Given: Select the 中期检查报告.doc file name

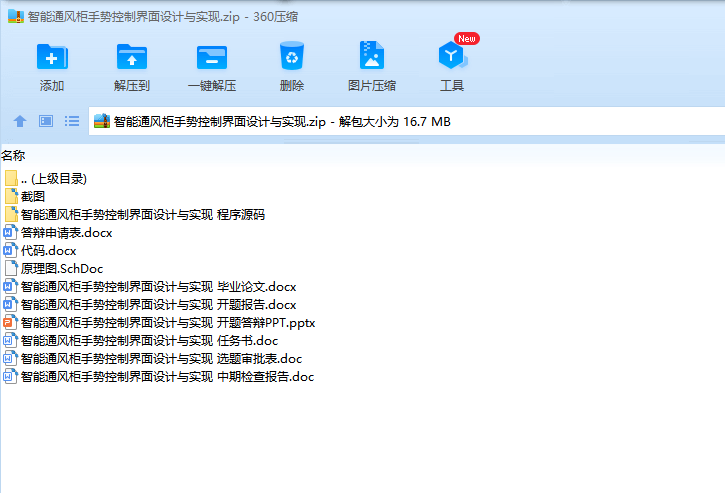Looking at the screenshot, I should 167,377.
